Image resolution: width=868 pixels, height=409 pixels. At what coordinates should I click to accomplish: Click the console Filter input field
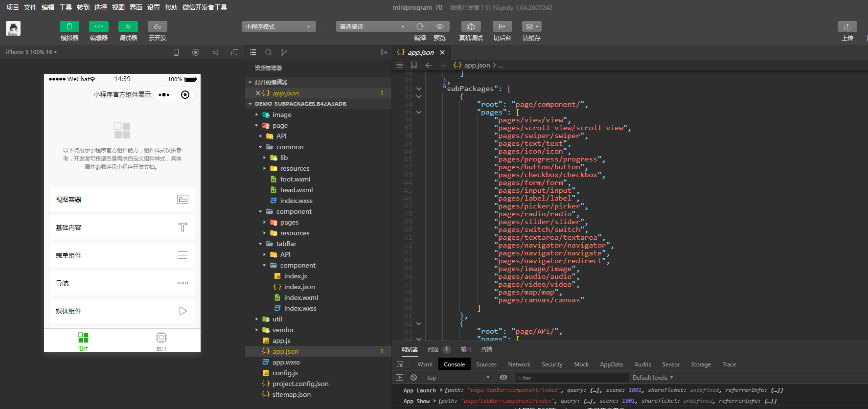coord(571,378)
